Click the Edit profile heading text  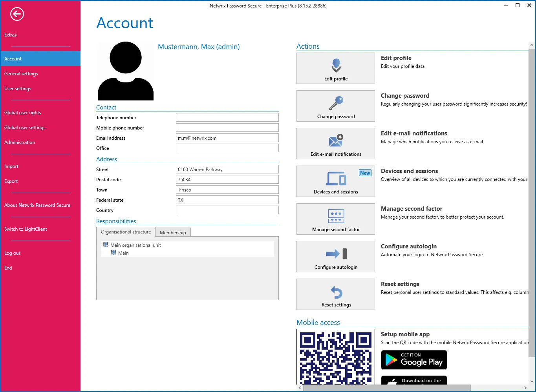click(x=396, y=58)
